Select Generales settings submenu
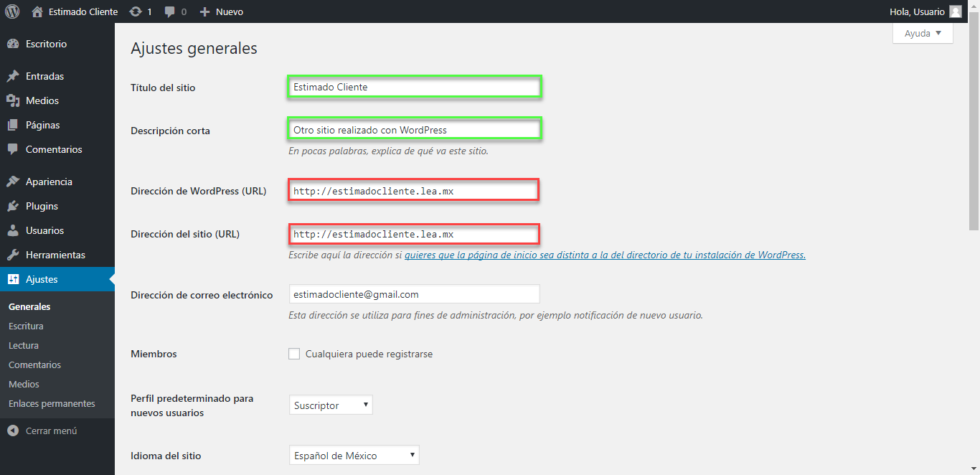The width and height of the screenshot is (980, 475). click(x=29, y=306)
